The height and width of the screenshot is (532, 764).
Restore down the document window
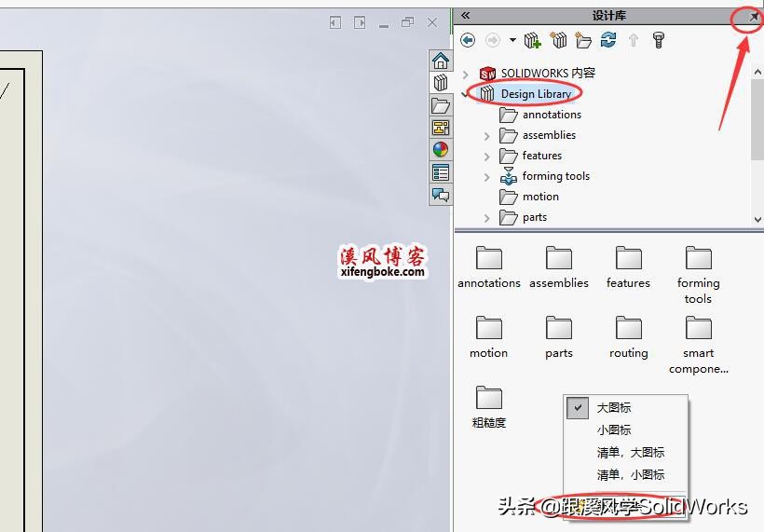click(407, 22)
